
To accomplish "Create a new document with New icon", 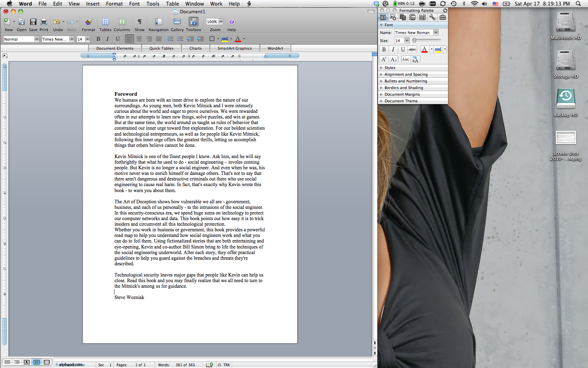I will [7, 22].
